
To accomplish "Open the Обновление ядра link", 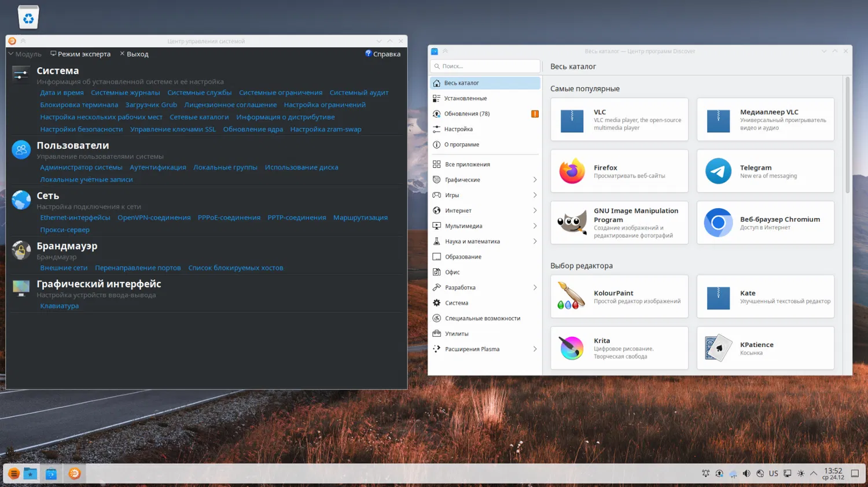I will (x=253, y=130).
